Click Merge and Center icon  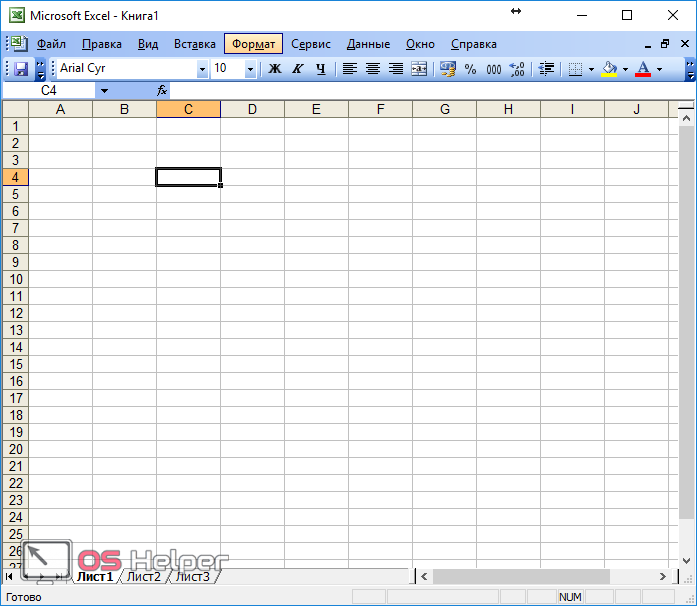coord(419,69)
